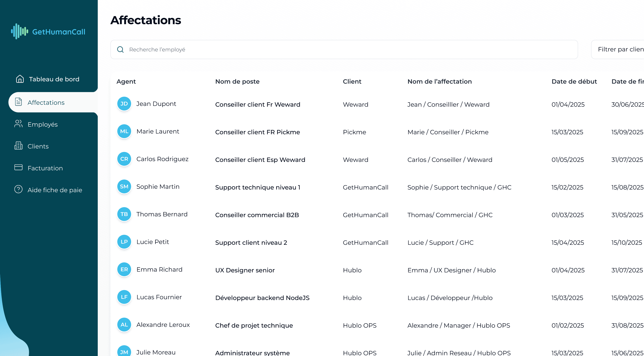Click the UX Designer senior post
Image resolution: width=644 pixels, height=356 pixels.
pyautogui.click(x=245, y=270)
